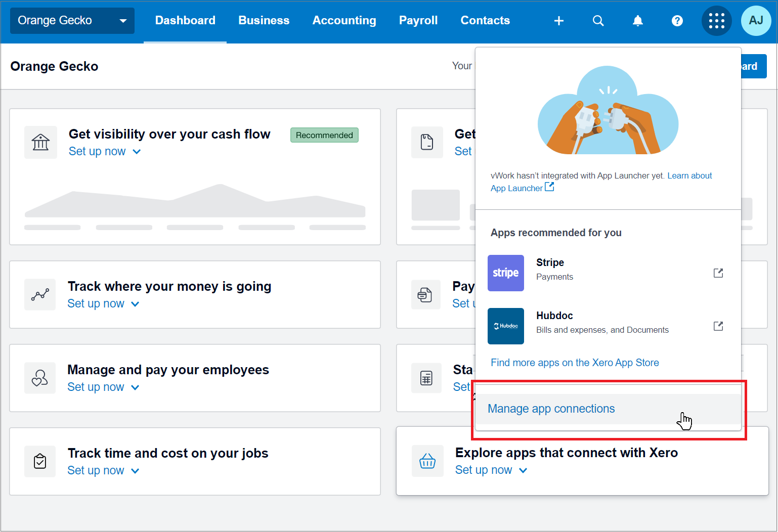Image resolution: width=778 pixels, height=532 pixels.
Task: Open the Accounting menu
Action: pyautogui.click(x=344, y=21)
